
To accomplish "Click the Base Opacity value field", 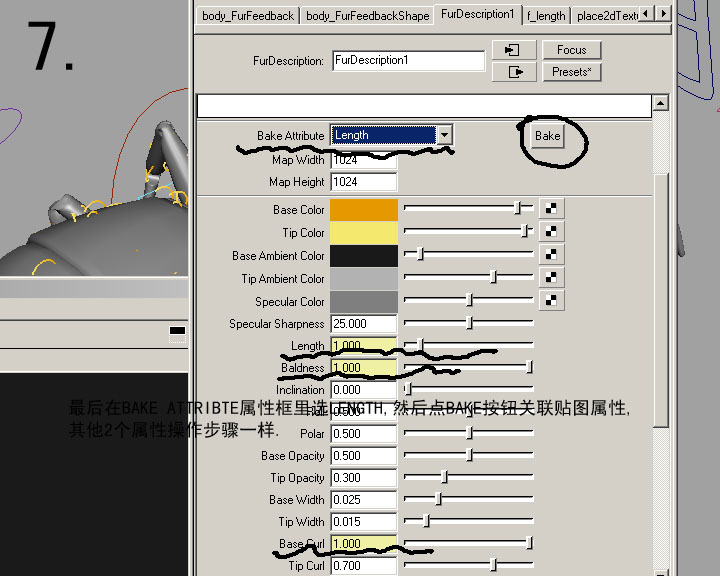I will 364,456.
